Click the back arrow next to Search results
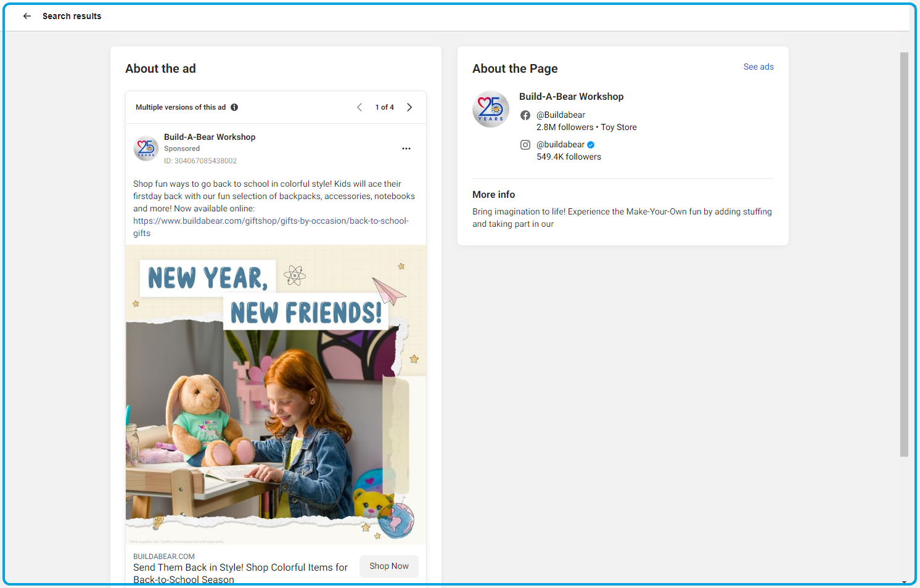 (x=27, y=16)
